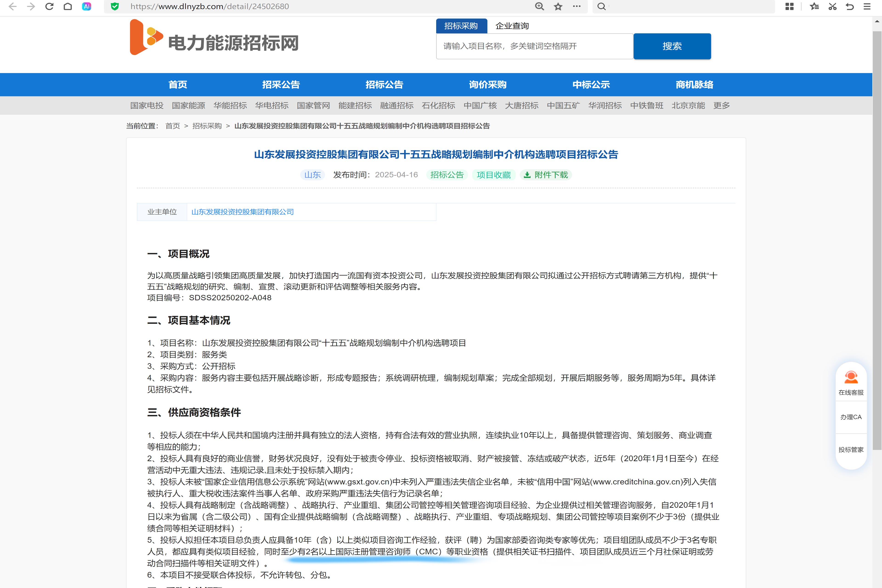This screenshot has height=588, width=882.
Task: Click 项目收藏 to favorite the project
Action: coord(494,175)
